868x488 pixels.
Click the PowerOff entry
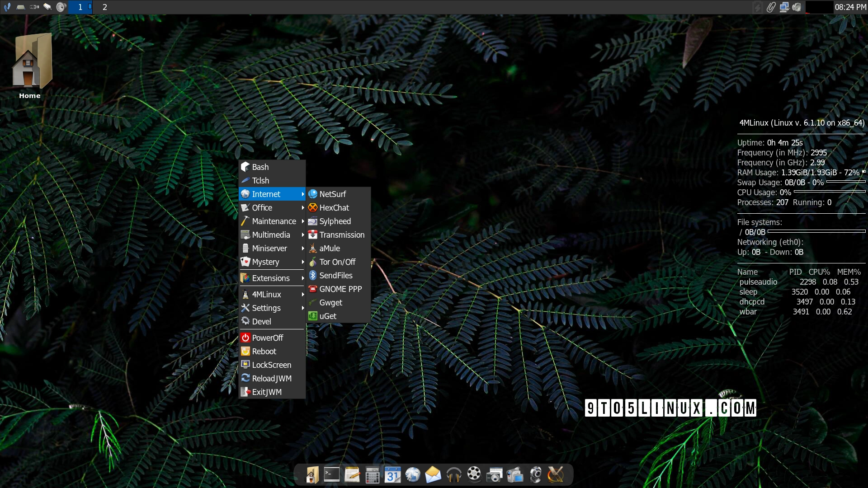coord(267,338)
